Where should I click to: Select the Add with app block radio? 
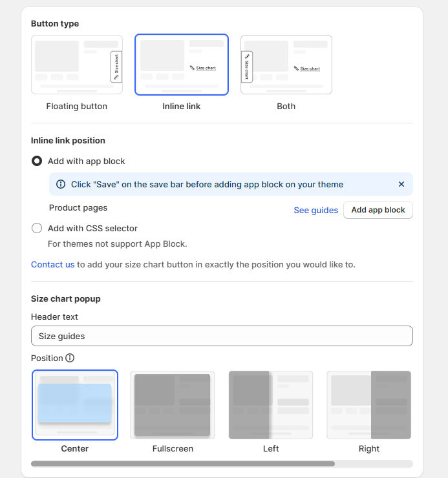click(37, 161)
